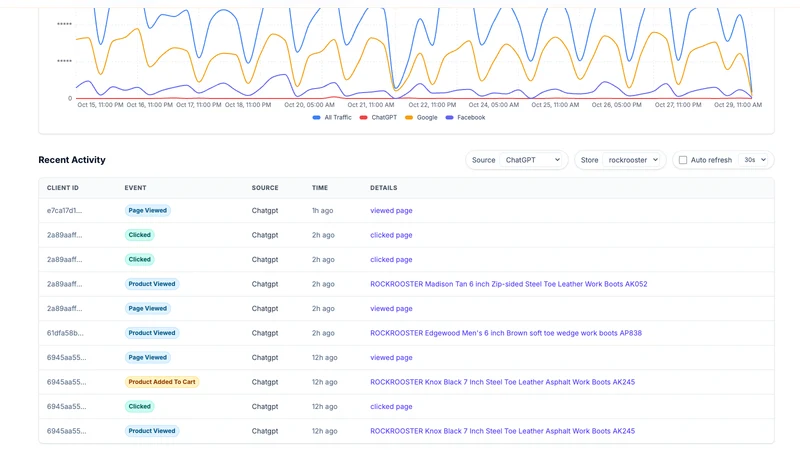Click the 1h ago time cell
Screen dimensions: 800x450
(x=322, y=211)
